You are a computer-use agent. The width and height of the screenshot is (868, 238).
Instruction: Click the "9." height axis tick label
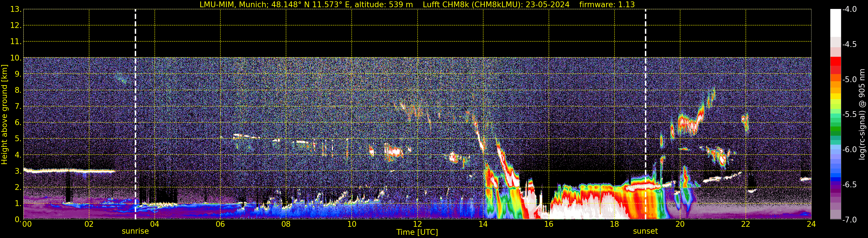tap(18, 74)
